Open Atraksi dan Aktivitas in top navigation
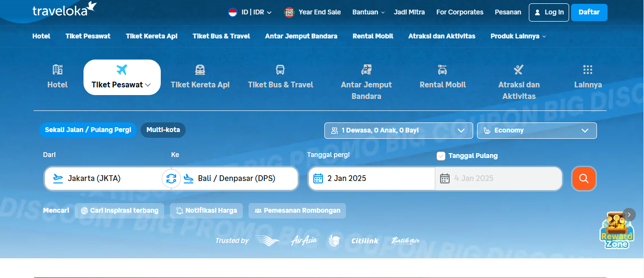 (x=442, y=36)
